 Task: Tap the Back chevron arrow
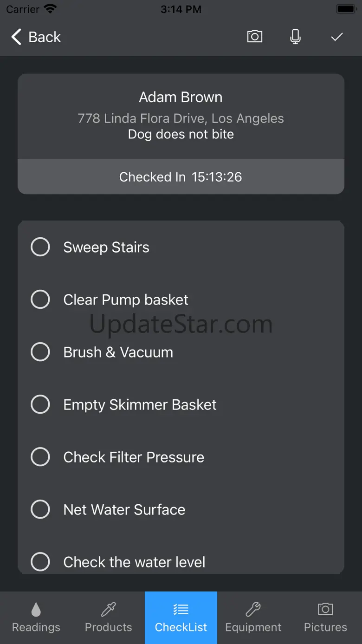click(17, 37)
